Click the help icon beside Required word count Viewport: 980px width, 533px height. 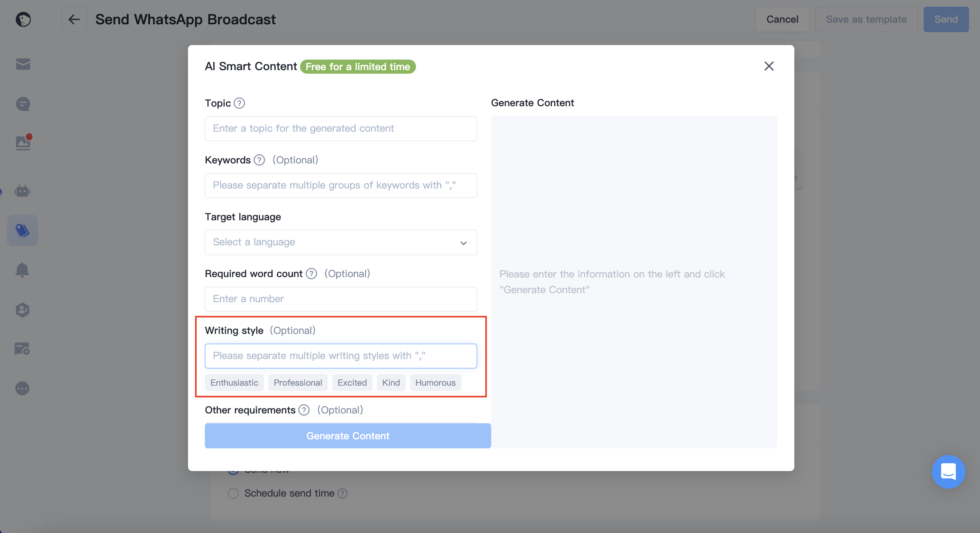click(x=311, y=274)
